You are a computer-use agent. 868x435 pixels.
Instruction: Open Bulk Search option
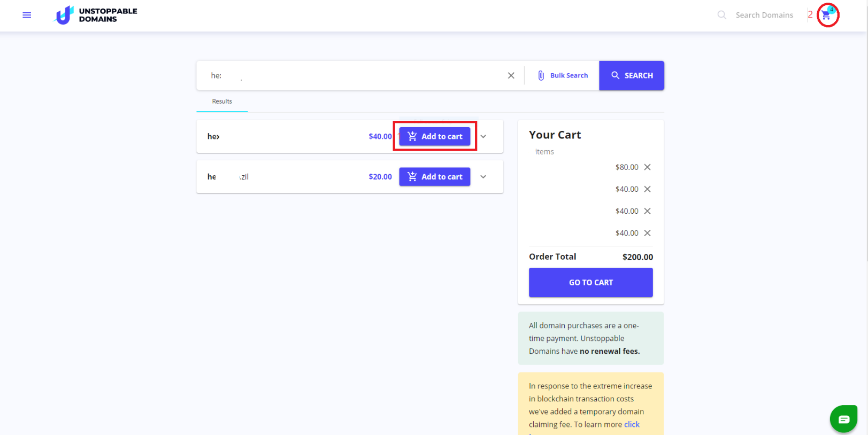(563, 75)
